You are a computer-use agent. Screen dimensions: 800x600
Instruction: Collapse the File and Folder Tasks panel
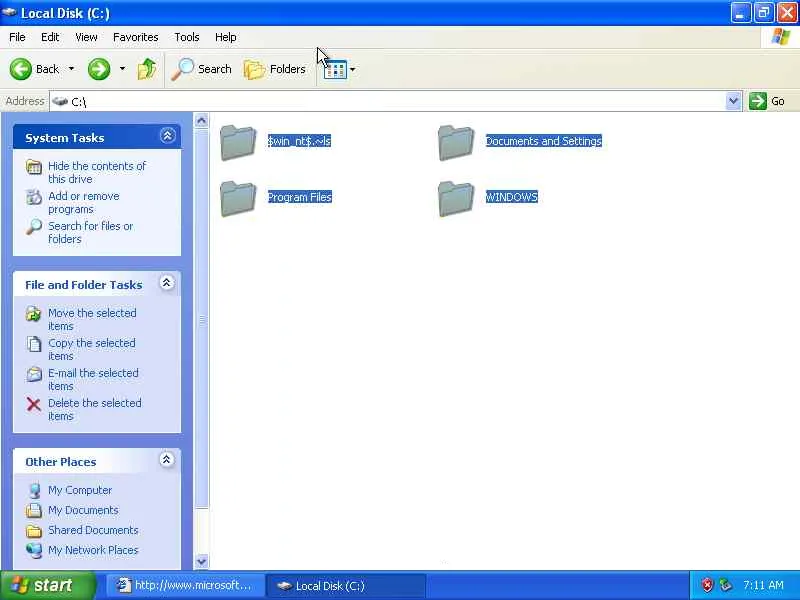coord(166,283)
